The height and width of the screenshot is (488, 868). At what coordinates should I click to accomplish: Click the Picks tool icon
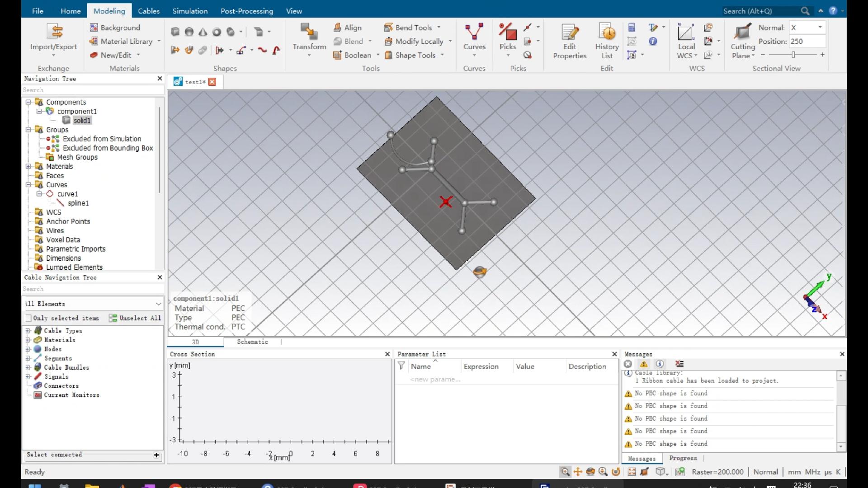[508, 33]
